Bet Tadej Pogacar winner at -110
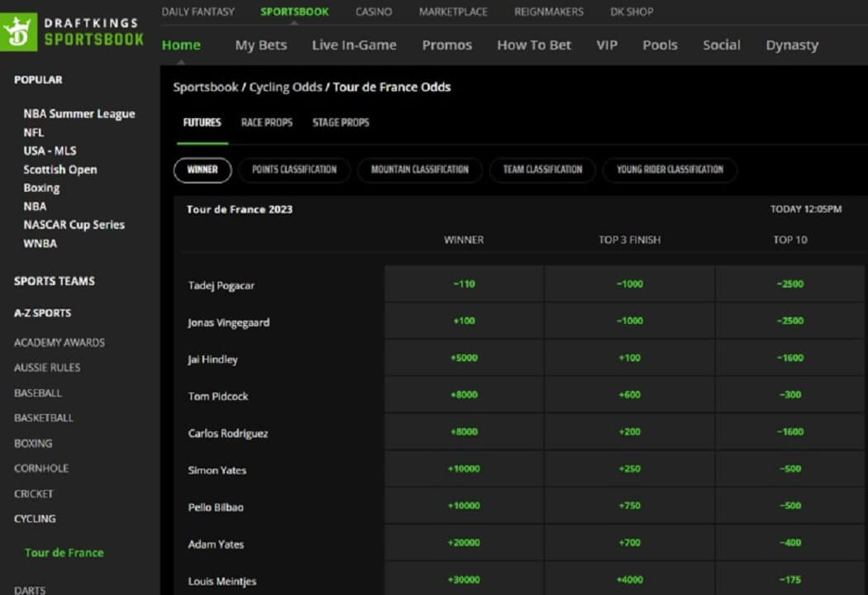868x595 pixels. pos(464,284)
